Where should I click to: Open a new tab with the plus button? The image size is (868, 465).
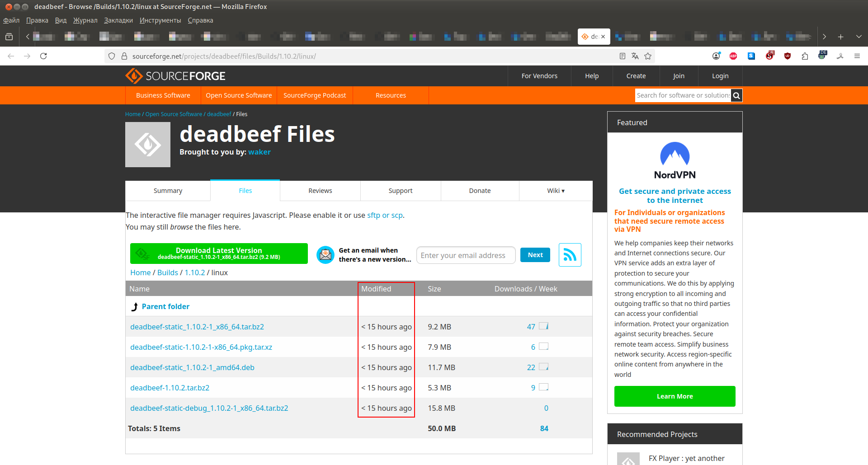point(841,37)
